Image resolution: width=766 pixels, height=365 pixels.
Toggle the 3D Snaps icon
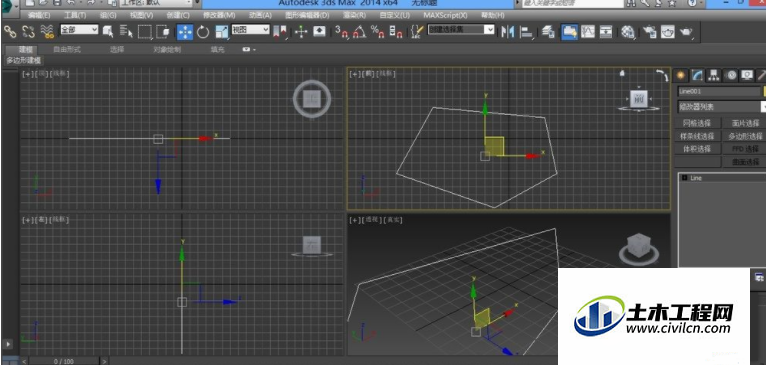(341, 32)
